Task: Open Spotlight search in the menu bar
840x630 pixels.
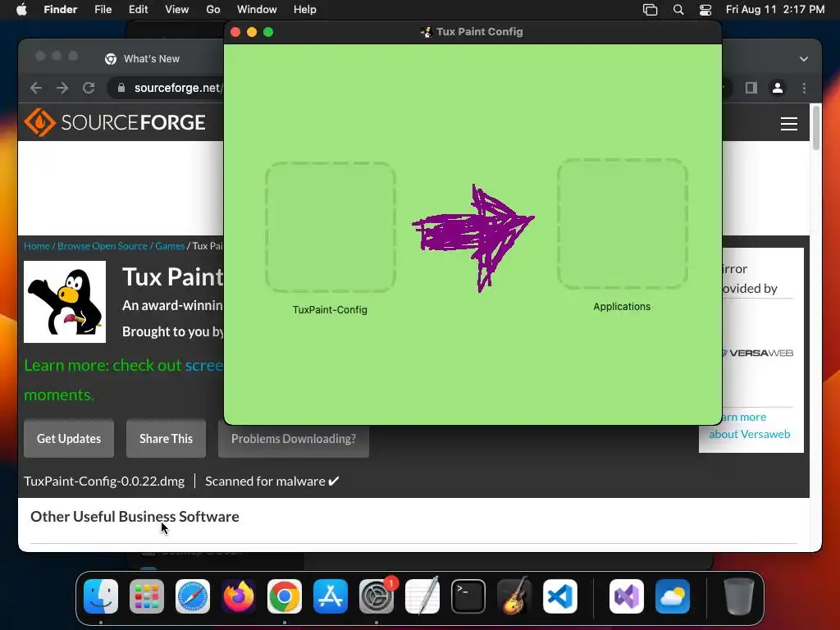Action: (x=678, y=10)
